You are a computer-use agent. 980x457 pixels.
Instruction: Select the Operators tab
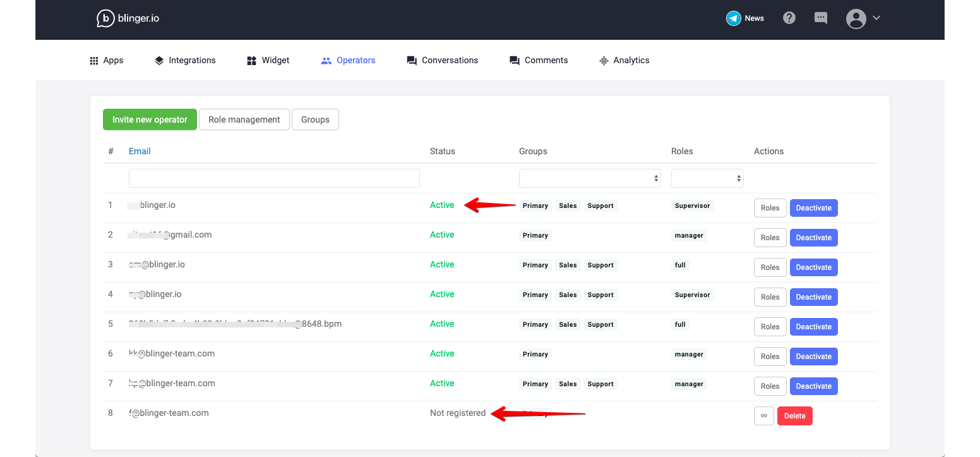pyautogui.click(x=348, y=60)
